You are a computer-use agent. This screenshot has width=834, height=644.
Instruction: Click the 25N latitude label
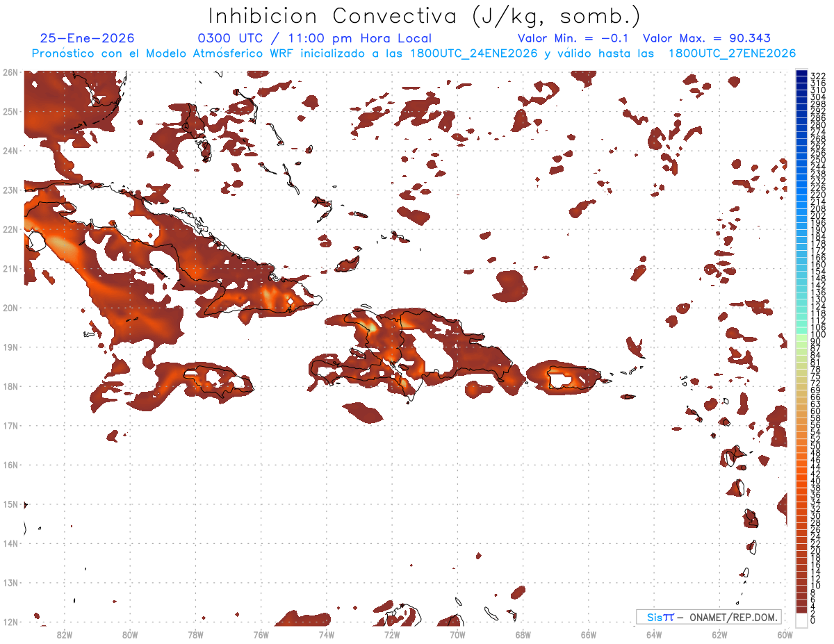[x=10, y=111]
